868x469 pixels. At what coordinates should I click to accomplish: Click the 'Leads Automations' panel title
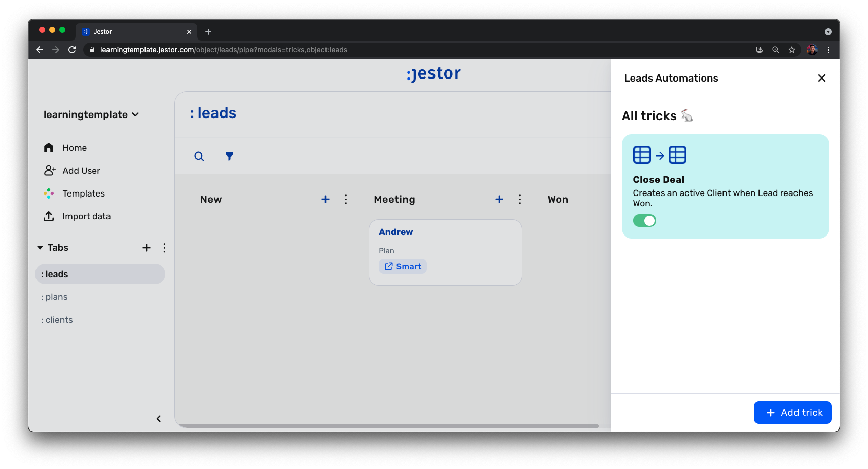[671, 78]
